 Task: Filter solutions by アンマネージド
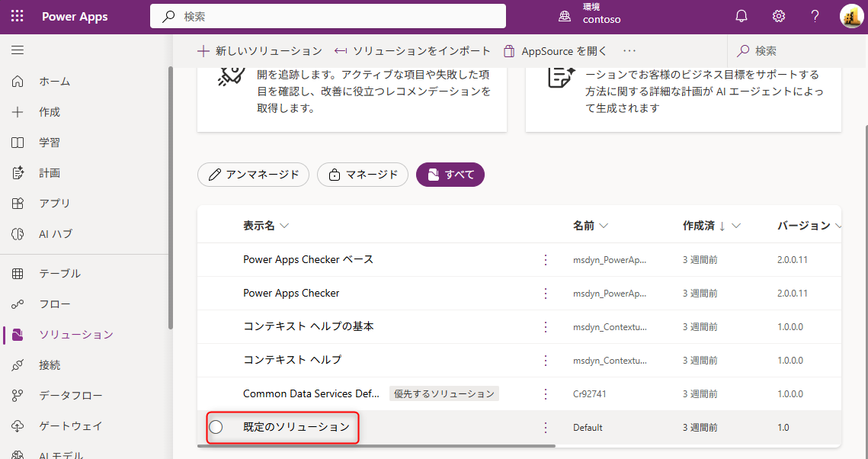coord(253,175)
